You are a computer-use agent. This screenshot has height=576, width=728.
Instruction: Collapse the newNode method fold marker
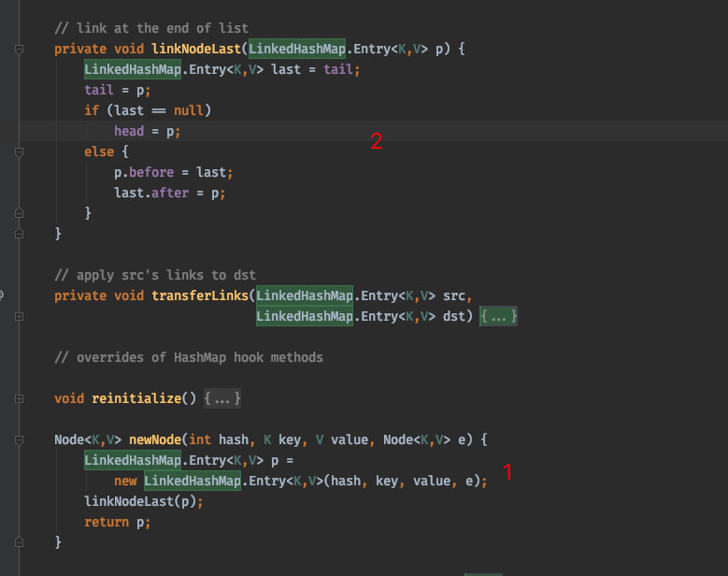[19, 439]
